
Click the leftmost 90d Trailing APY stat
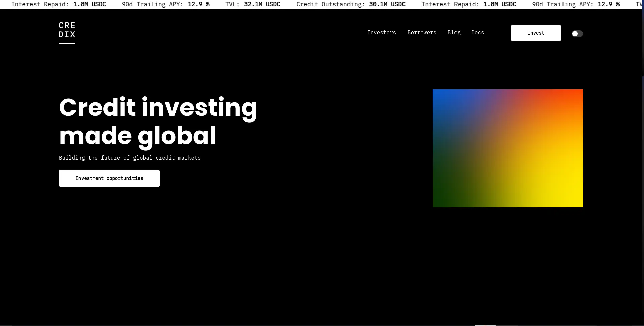click(x=166, y=4)
